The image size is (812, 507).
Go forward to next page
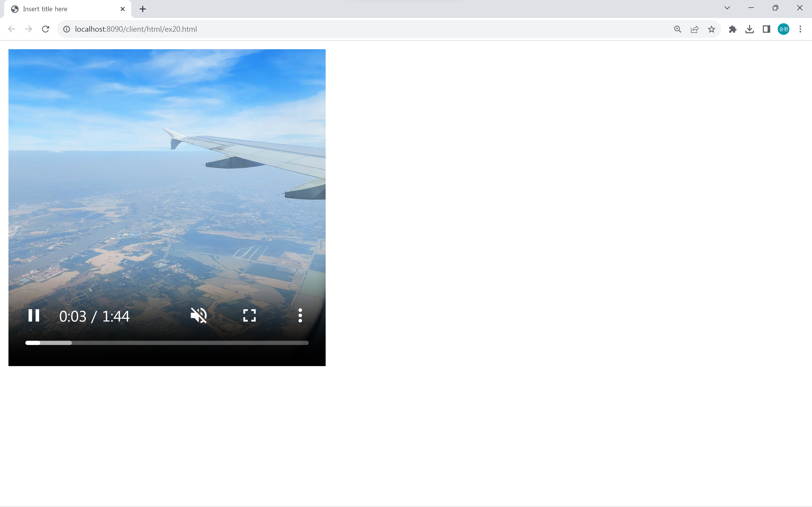coord(29,29)
